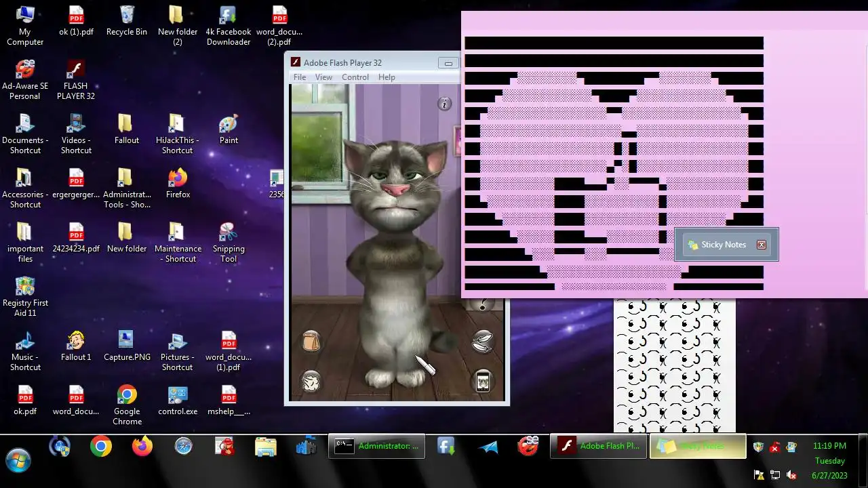This screenshot has width=868, height=488.
Task: Open My Computer desktop icon
Action: pyautogui.click(x=25, y=26)
